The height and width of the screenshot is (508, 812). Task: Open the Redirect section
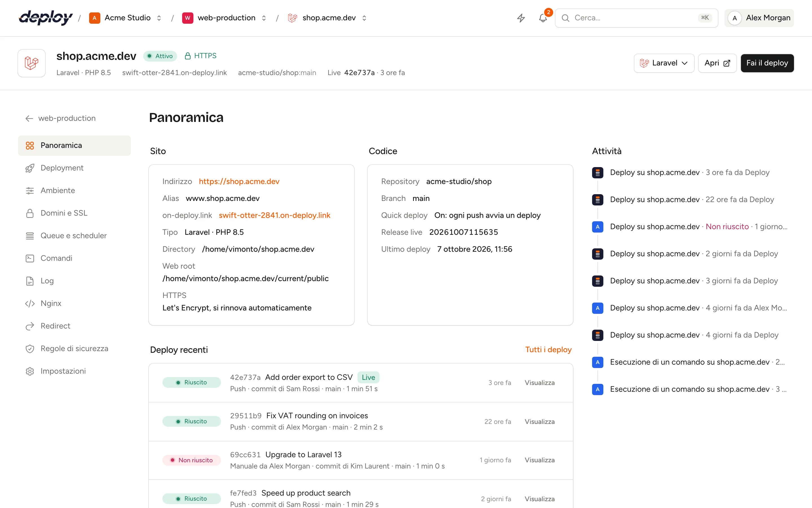(x=74, y=326)
